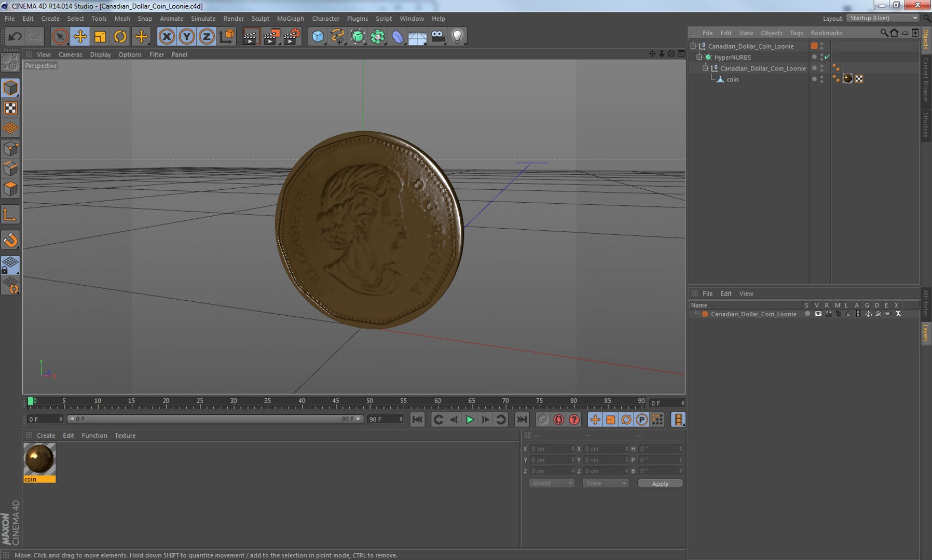Click the Undo arrow icon
The height and width of the screenshot is (560, 932).
point(15,36)
